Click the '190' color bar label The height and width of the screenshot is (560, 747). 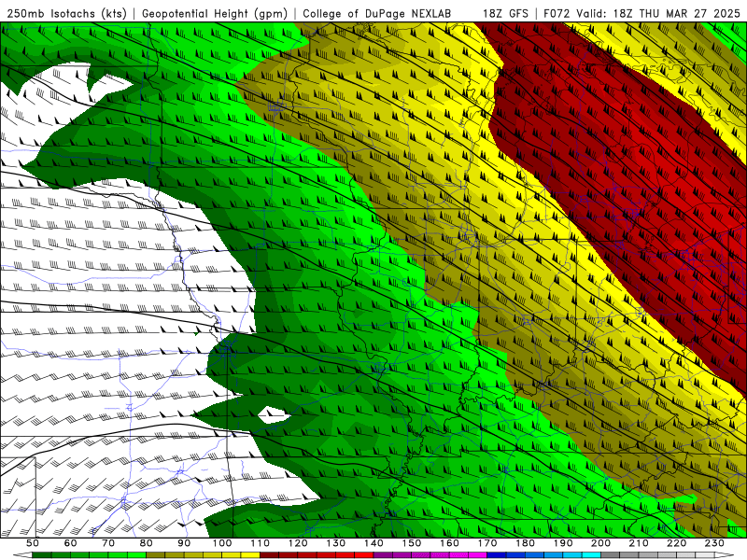pos(563,543)
